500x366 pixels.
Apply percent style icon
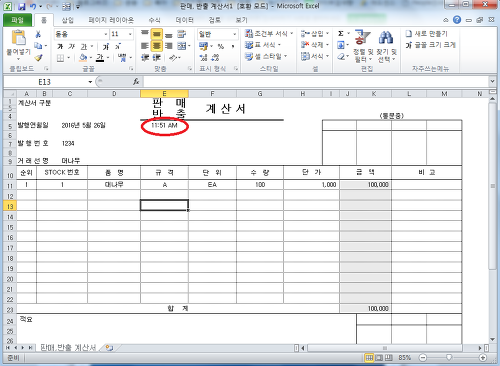point(221,46)
